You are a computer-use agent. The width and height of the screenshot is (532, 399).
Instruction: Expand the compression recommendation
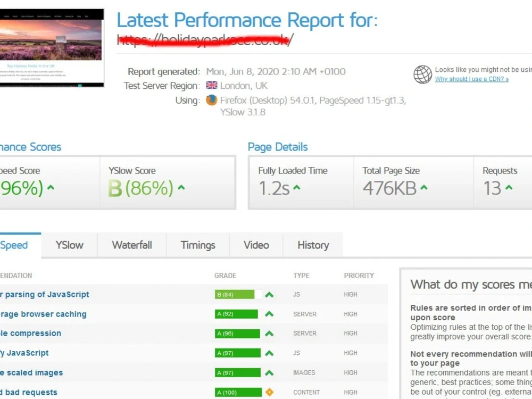[x=30, y=334]
